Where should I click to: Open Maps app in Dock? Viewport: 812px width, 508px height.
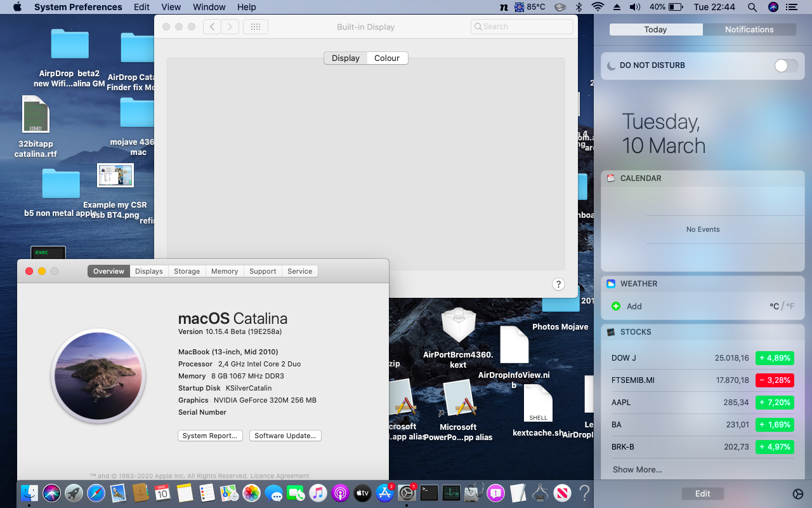(x=229, y=493)
